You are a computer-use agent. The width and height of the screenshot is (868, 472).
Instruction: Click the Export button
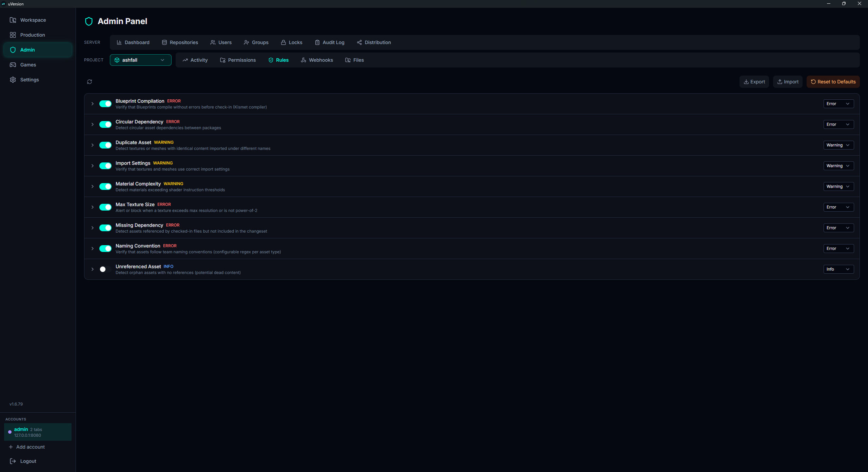754,82
